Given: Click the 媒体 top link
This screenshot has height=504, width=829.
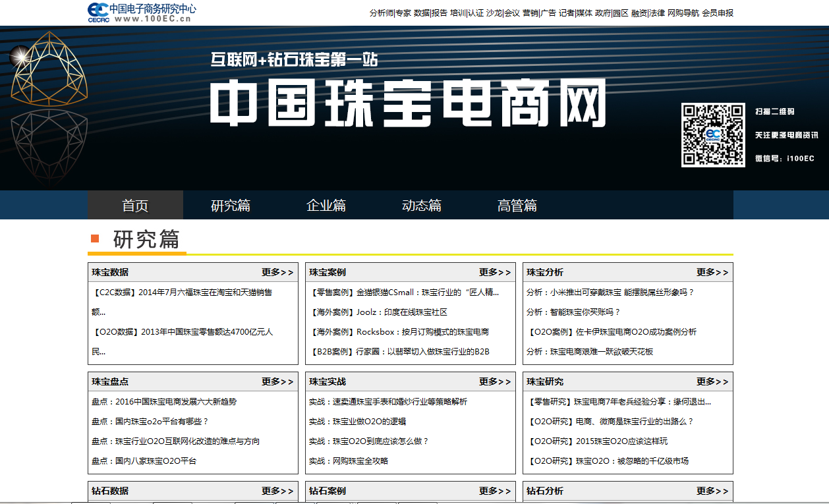Looking at the screenshot, I should click(585, 13).
